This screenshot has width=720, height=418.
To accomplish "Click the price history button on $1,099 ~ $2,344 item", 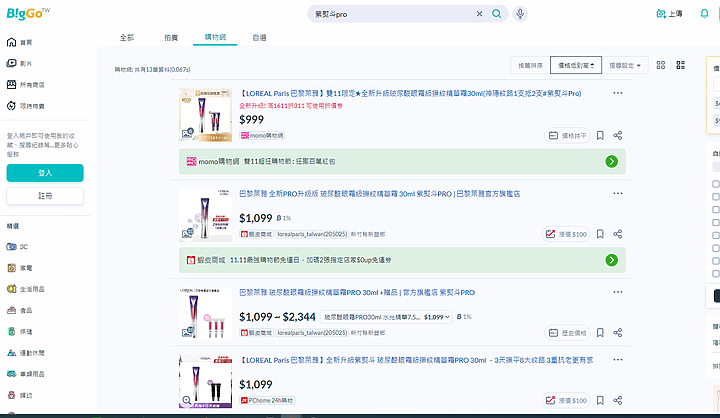I will pyautogui.click(x=568, y=333).
